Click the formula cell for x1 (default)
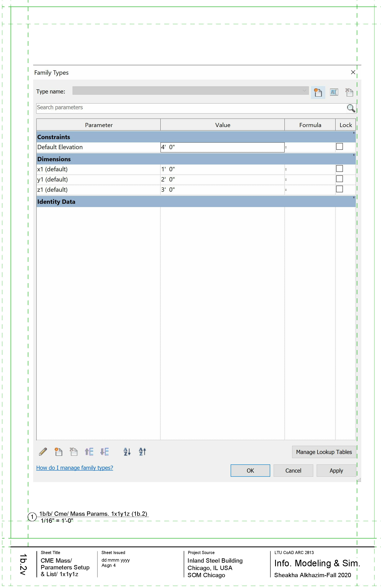The height and width of the screenshot is (588, 381). pyautogui.click(x=310, y=169)
